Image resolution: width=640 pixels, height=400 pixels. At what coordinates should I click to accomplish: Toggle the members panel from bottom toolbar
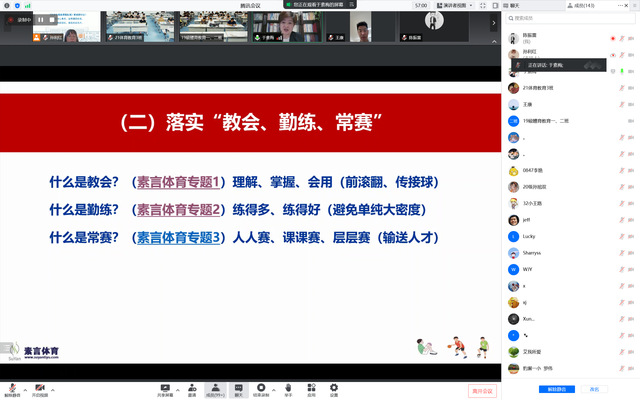(214, 387)
